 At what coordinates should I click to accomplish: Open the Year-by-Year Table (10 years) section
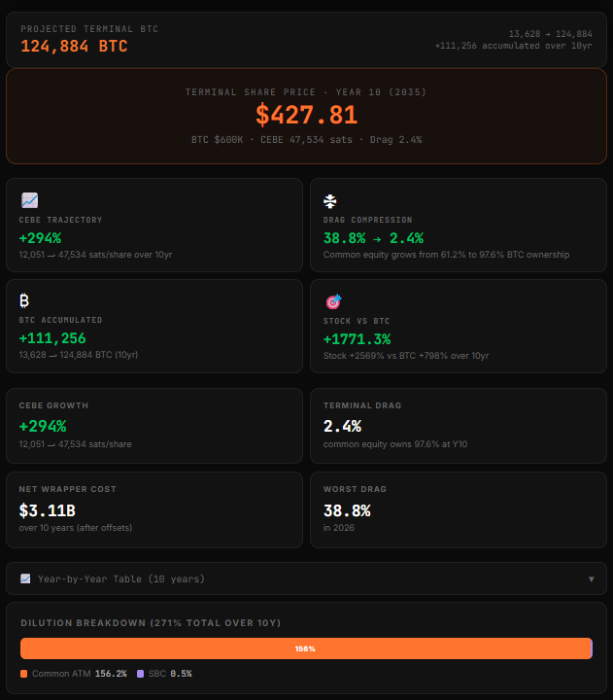click(306, 578)
